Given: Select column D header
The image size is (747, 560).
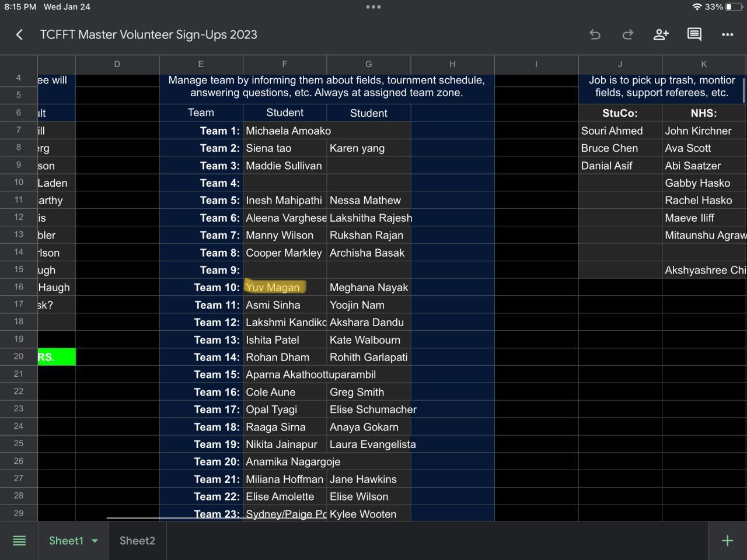Looking at the screenshot, I should pyautogui.click(x=117, y=64).
